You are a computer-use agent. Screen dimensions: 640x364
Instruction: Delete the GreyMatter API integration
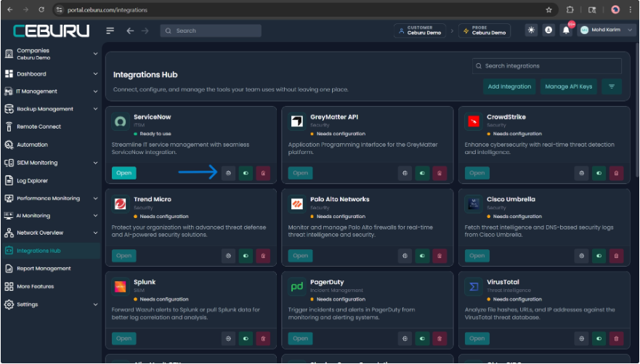[440, 173]
